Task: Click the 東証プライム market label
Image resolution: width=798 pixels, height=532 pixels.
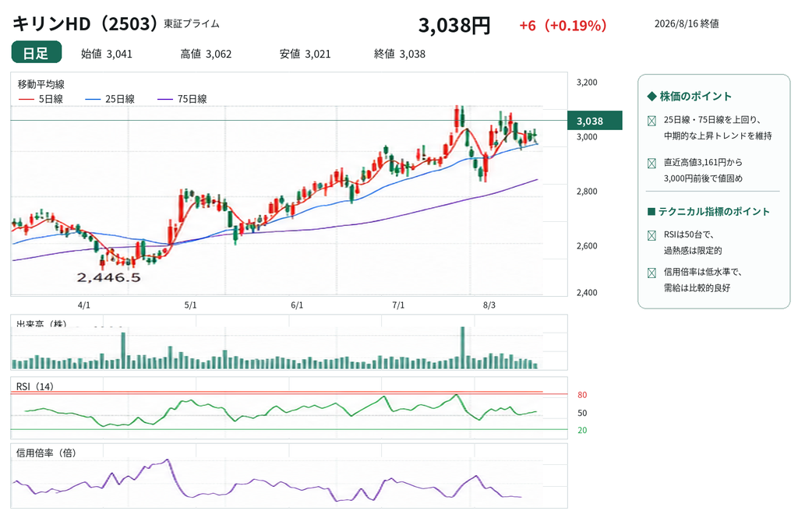Action: 192,24
